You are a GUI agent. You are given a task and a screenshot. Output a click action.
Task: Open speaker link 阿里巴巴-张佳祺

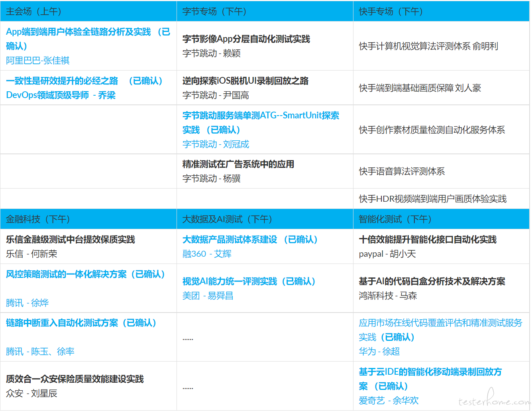[37, 61]
